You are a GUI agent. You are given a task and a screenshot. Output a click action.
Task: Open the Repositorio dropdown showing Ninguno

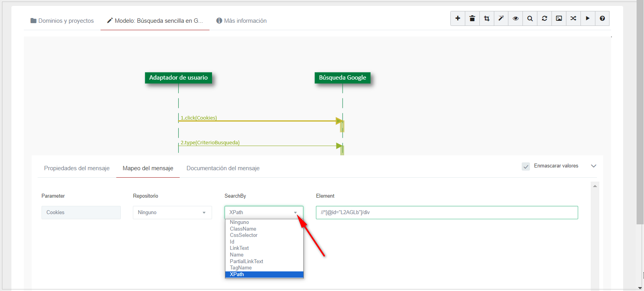(172, 213)
